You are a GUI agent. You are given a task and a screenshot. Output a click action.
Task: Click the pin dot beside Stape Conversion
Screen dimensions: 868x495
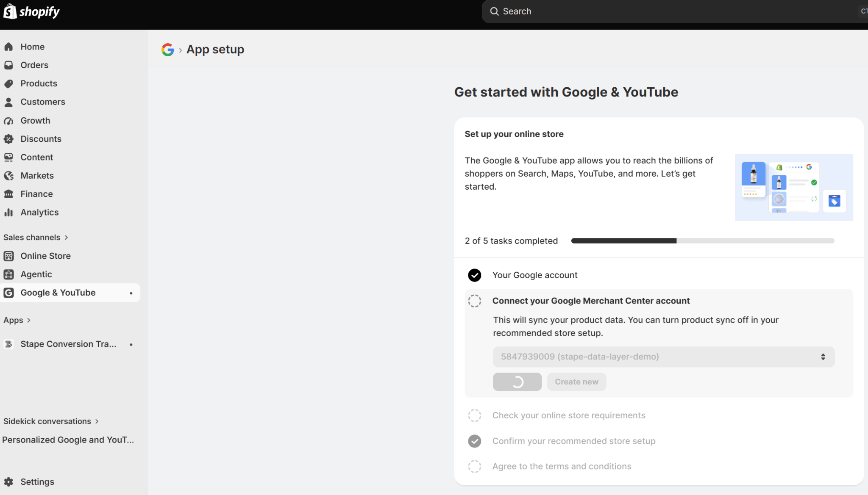click(x=131, y=345)
